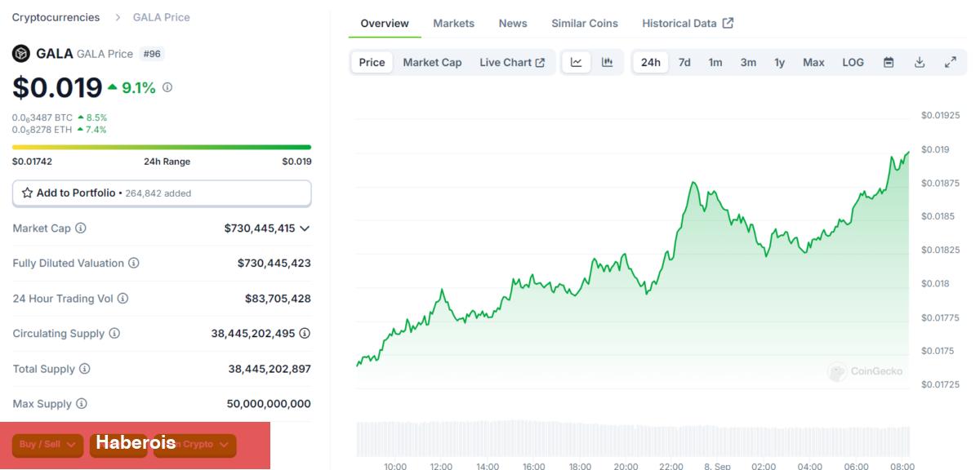Click external link icon on Live Chart
The image size is (980, 470).
point(540,63)
